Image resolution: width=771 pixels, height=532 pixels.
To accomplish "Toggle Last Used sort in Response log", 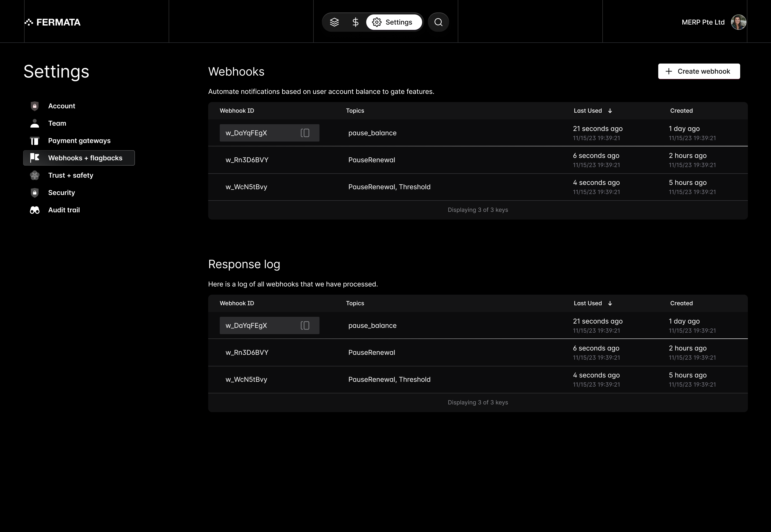I will click(x=610, y=303).
